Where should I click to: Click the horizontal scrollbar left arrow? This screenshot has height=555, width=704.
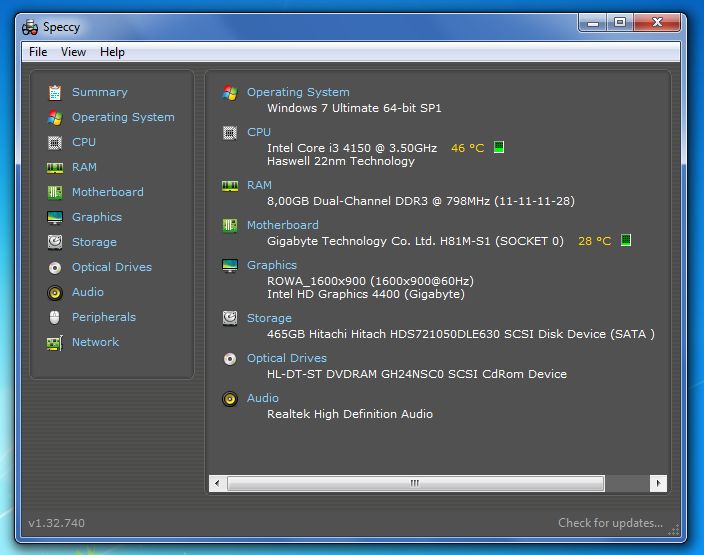pos(217,484)
